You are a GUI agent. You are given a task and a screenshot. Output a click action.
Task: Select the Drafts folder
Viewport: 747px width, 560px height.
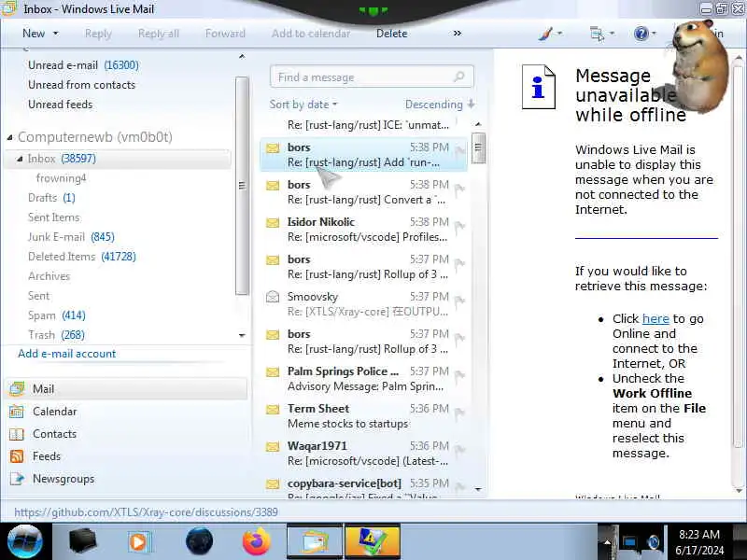click(51, 198)
